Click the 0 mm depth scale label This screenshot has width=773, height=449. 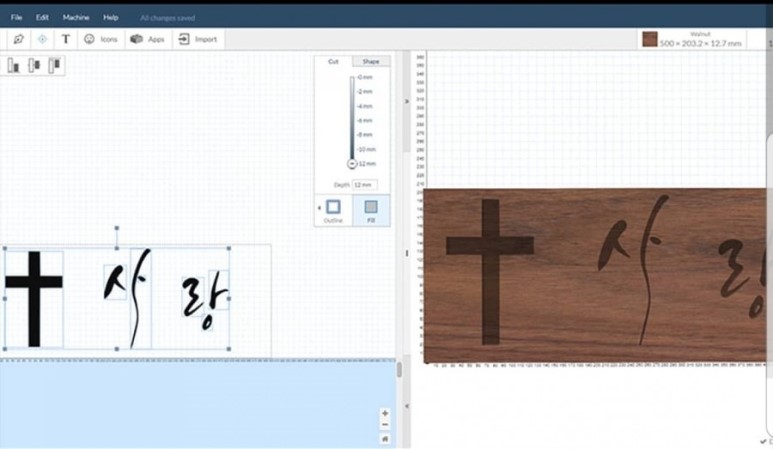click(x=365, y=77)
